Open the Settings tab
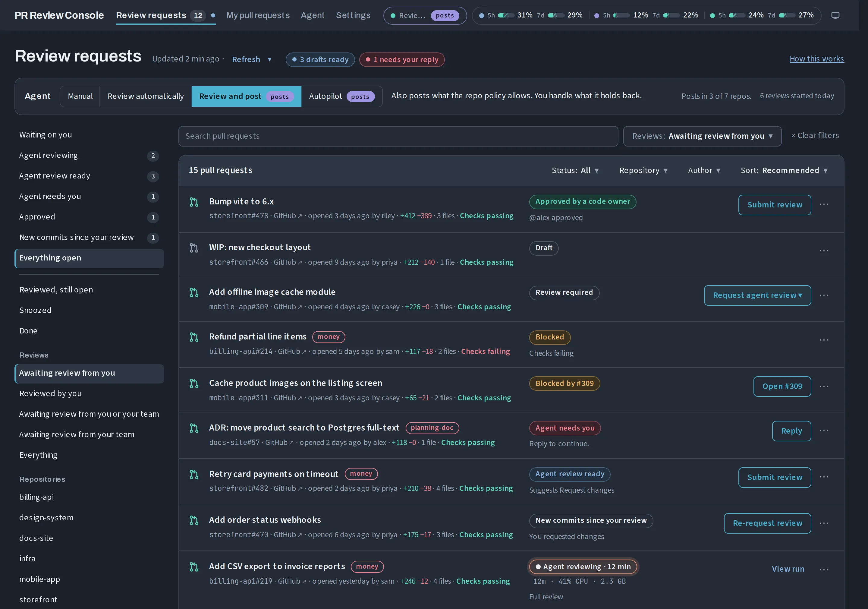Image resolution: width=868 pixels, height=609 pixels. pyautogui.click(x=353, y=15)
